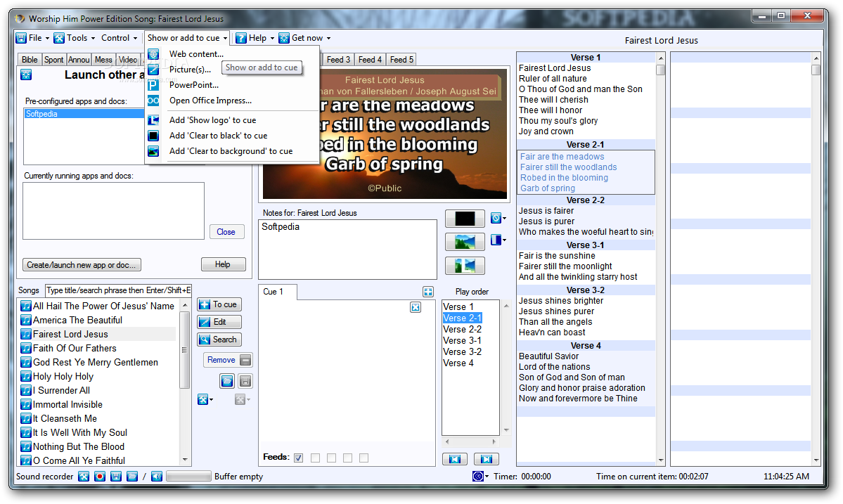The image size is (843, 504).
Task: Enable the second Feeds checkbox
Action: [x=316, y=458]
